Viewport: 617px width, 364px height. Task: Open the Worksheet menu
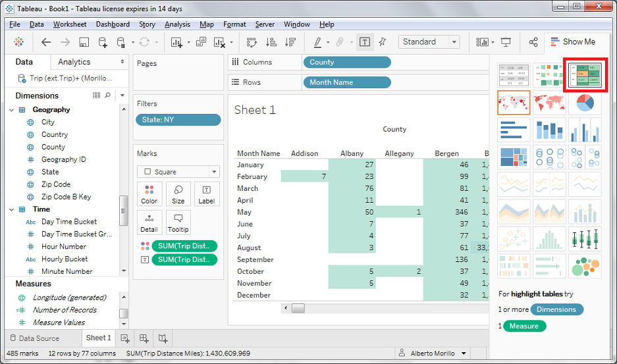(x=70, y=24)
